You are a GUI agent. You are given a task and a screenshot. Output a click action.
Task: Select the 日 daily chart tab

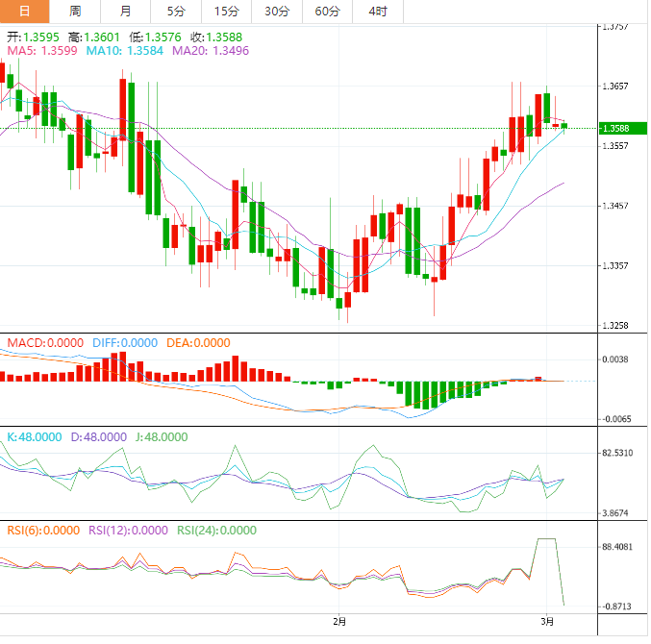pos(24,12)
